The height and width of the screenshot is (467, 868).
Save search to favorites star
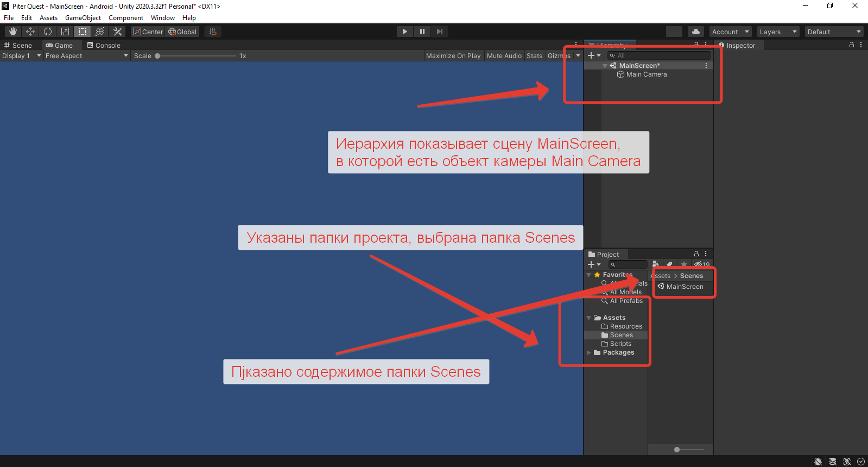(684, 264)
